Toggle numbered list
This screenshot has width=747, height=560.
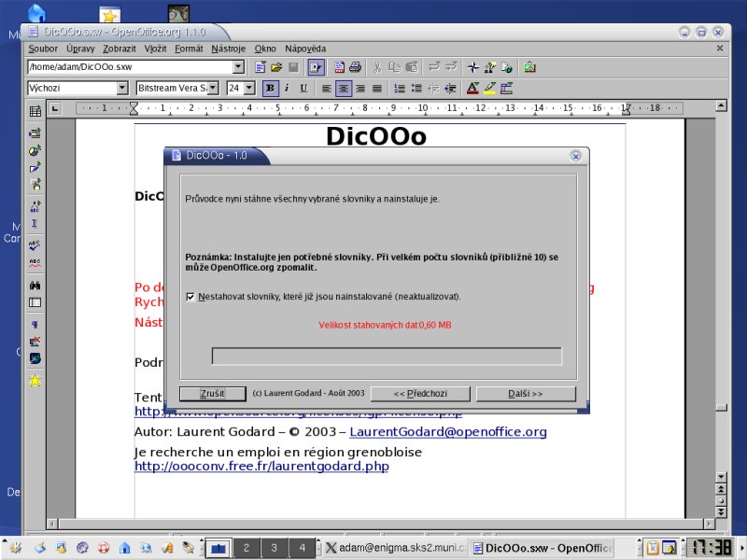(400, 88)
